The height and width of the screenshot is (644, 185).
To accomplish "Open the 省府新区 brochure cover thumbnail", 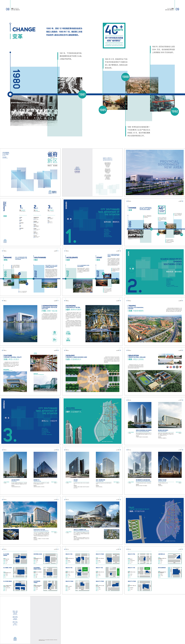I will point(30,172).
